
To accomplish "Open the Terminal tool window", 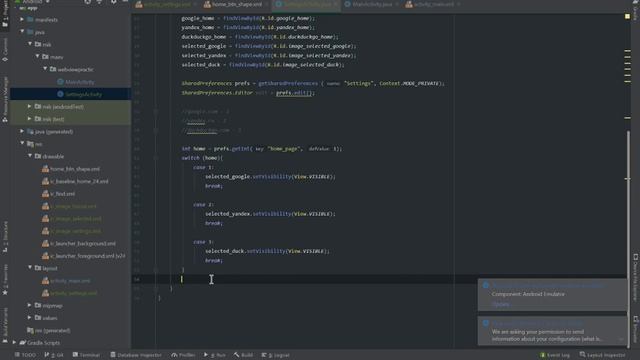I will tap(86, 355).
